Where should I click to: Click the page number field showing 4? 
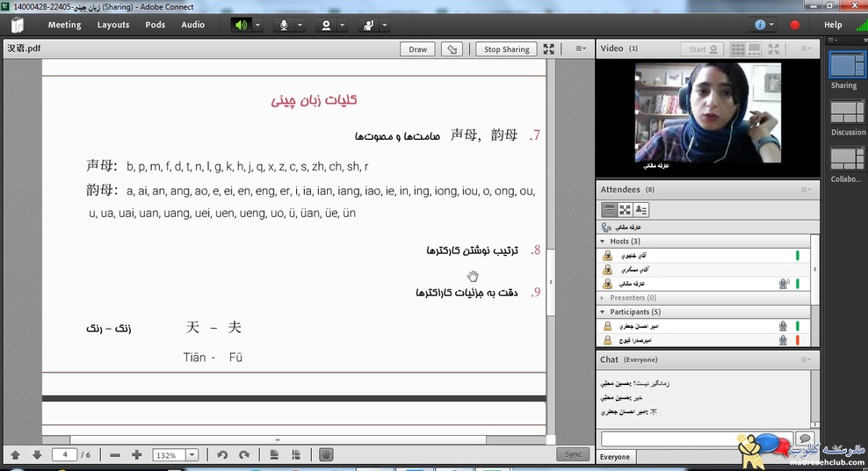65,455
